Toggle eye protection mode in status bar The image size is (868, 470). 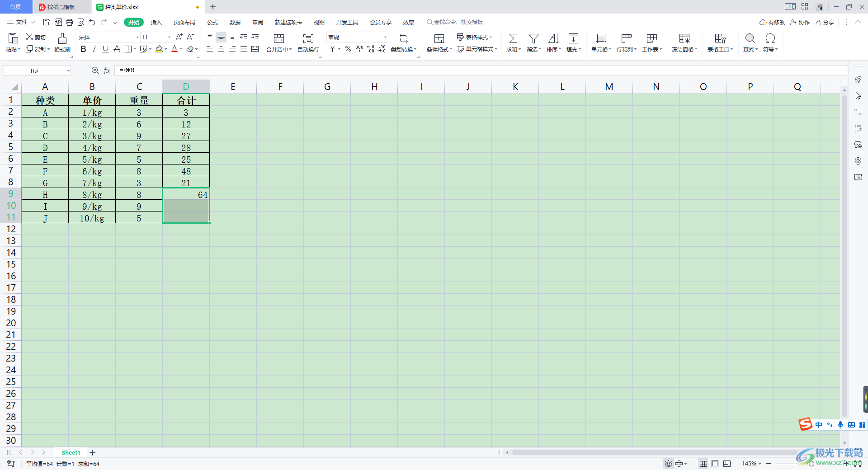coord(668,464)
